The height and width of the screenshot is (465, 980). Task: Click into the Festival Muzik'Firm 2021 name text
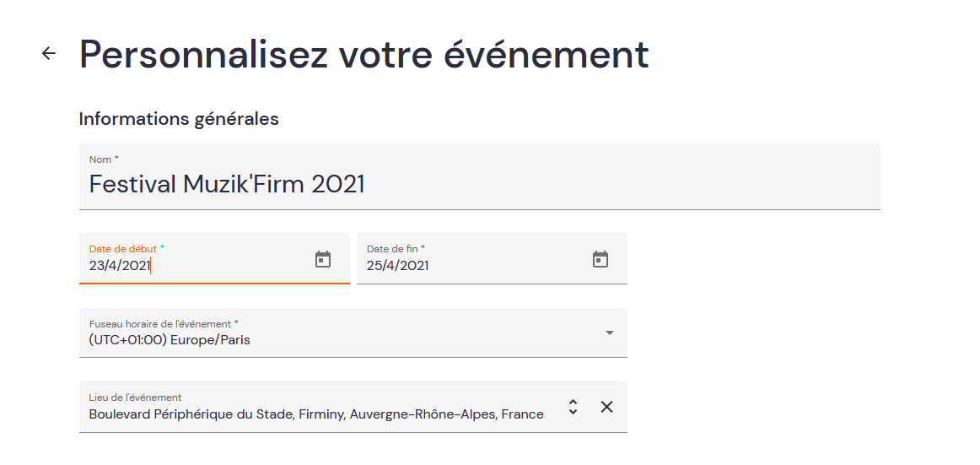(227, 184)
